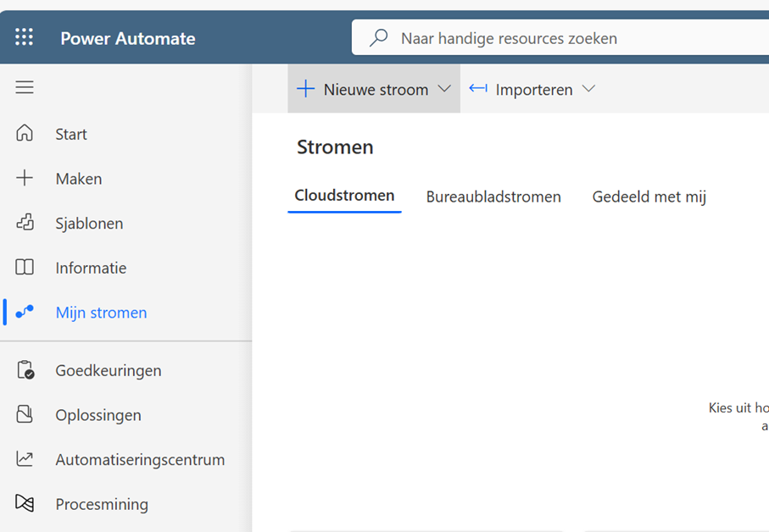The image size is (769, 532).
Task: Switch to the Bureaubladstromen tab
Action: pyautogui.click(x=493, y=197)
